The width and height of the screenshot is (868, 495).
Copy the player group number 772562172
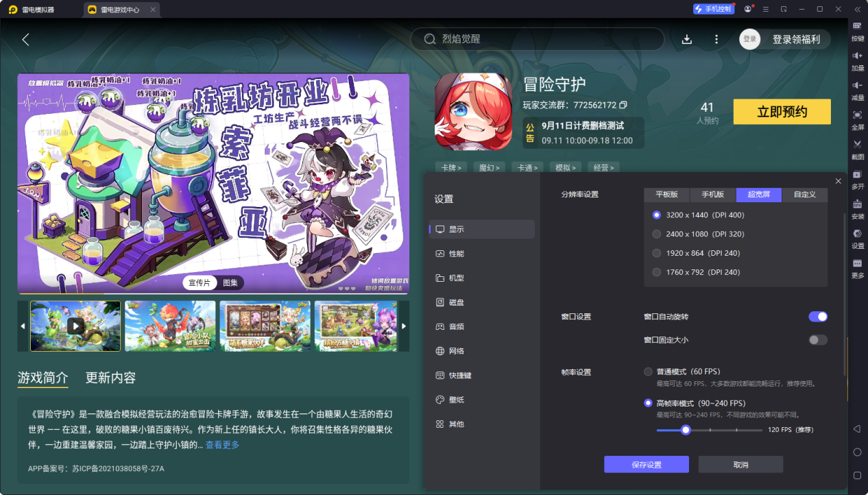tap(623, 105)
